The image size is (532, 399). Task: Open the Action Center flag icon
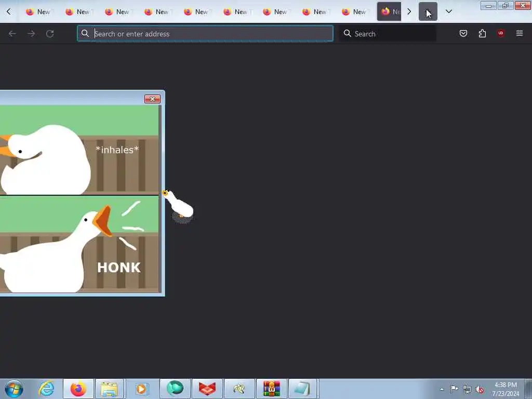tap(454, 389)
